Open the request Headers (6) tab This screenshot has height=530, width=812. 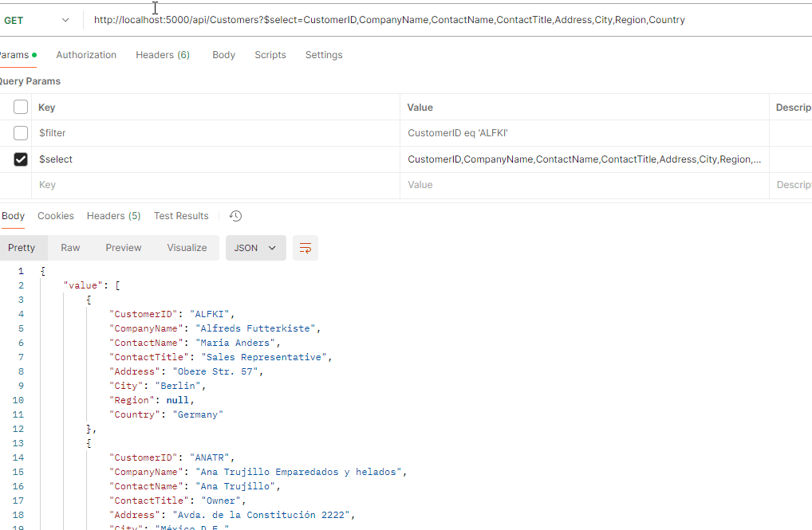pos(163,55)
